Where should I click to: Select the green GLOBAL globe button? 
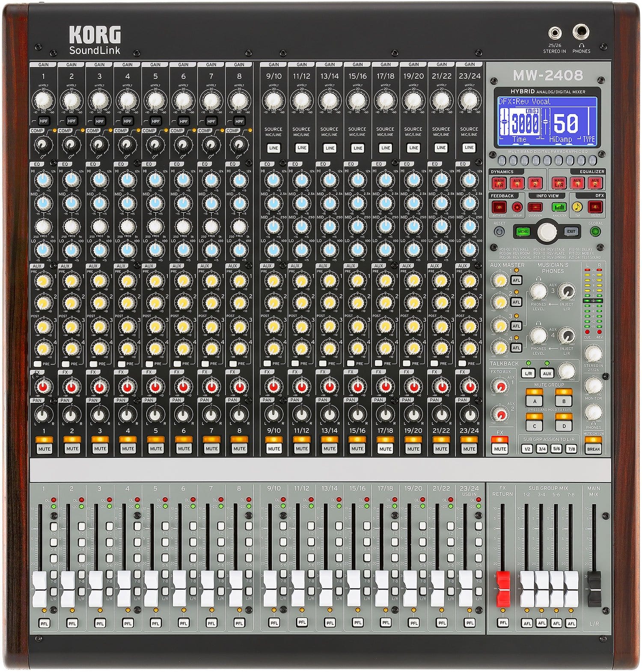click(595, 232)
